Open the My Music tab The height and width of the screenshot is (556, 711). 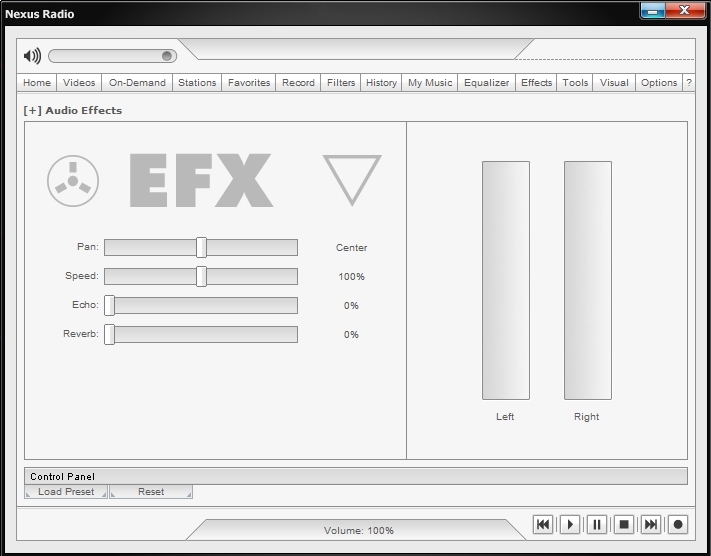click(429, 83)
